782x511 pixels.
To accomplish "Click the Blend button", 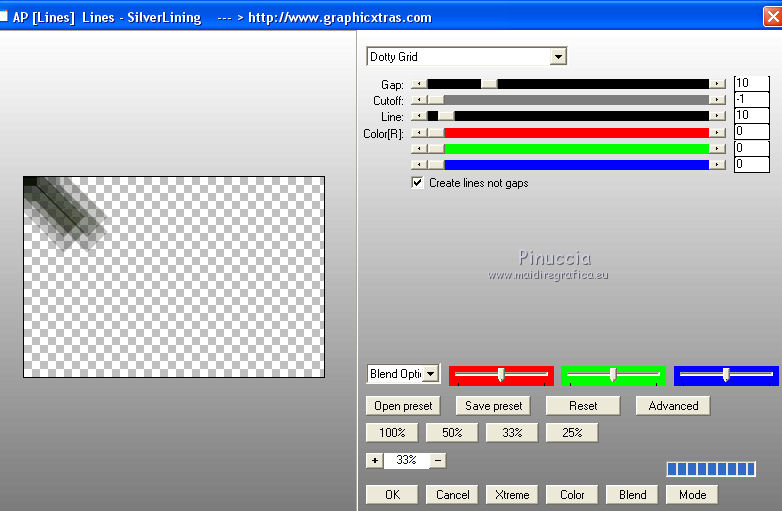I will pyautogui.click(x=632, y=495).
